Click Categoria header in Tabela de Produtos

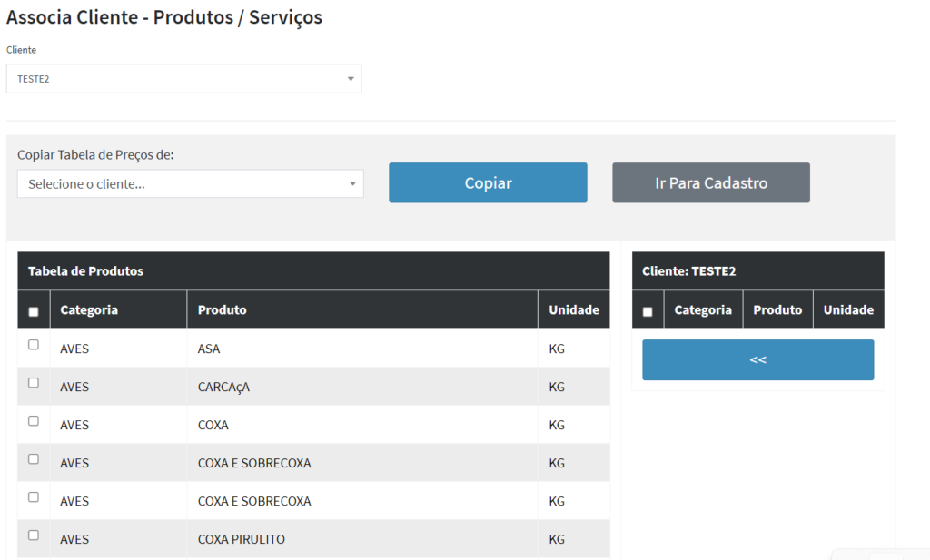[89, 310]
